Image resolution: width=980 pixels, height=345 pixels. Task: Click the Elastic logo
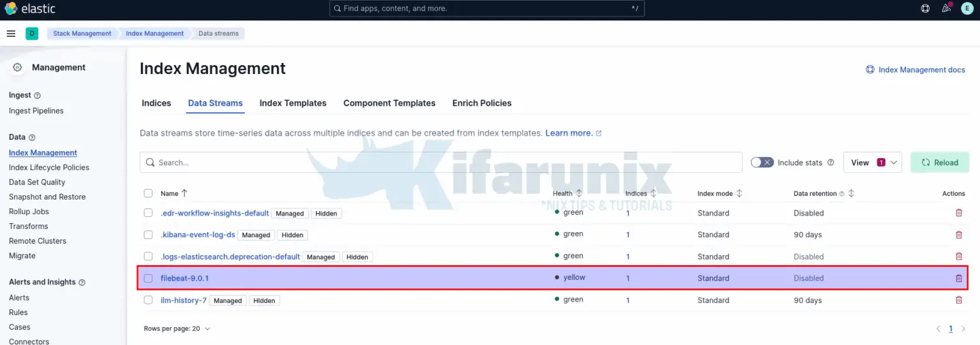coord(30,8)
